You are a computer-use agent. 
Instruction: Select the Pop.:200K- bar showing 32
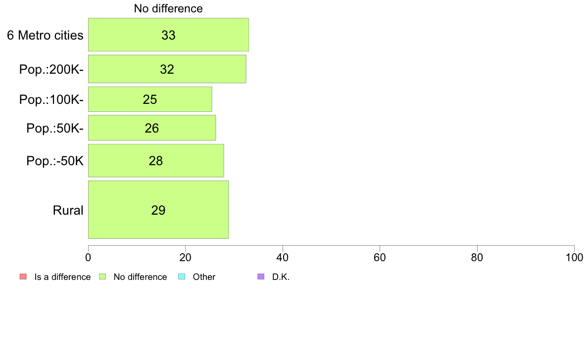pyautogui.click(x=167, y=69)
